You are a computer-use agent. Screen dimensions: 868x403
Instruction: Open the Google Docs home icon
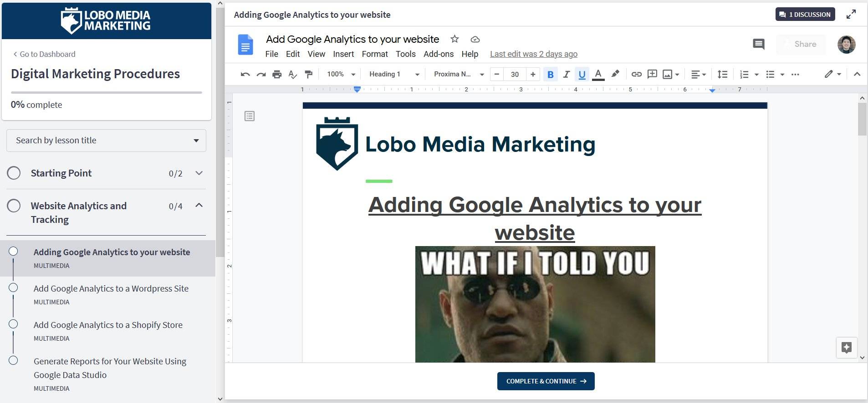pyautogui.click(x=245, y=45)
